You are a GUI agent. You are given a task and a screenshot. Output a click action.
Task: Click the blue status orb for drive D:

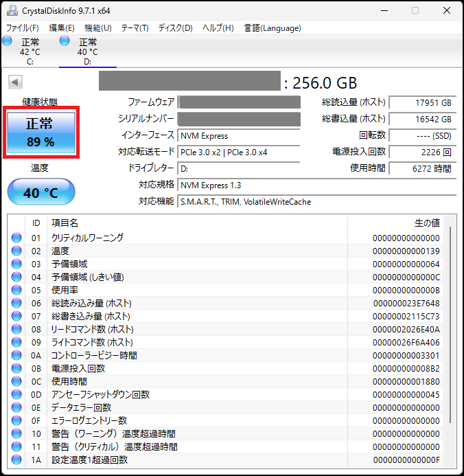coord(65,41)
